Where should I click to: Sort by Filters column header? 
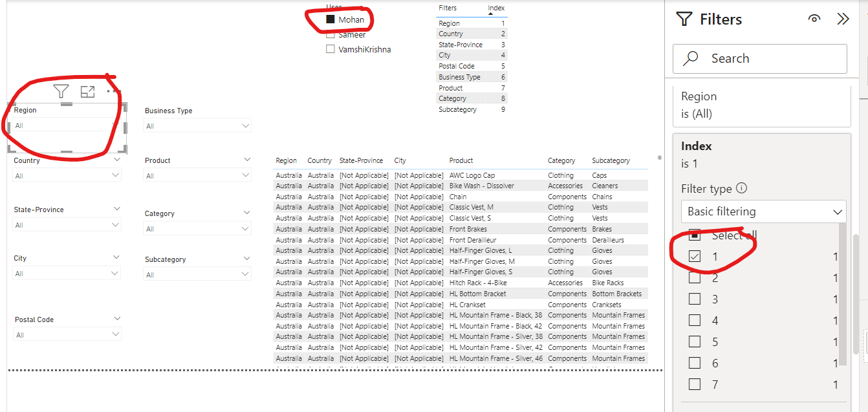click(448, 8)
